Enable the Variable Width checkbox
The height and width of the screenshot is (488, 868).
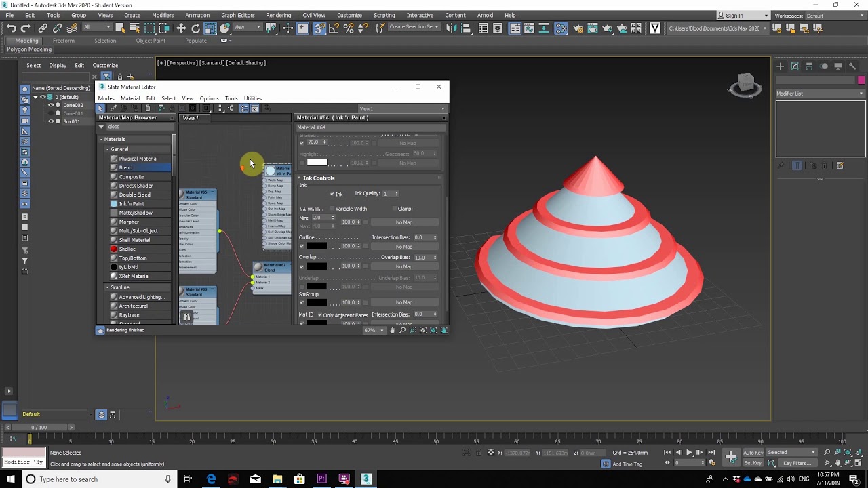[x=332, y=209]
